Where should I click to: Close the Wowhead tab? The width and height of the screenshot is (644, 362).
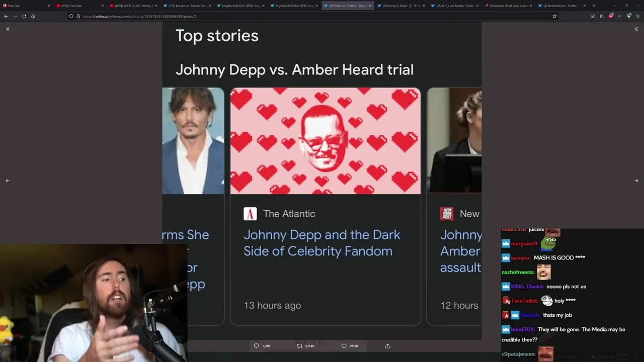tap(531, 6)
